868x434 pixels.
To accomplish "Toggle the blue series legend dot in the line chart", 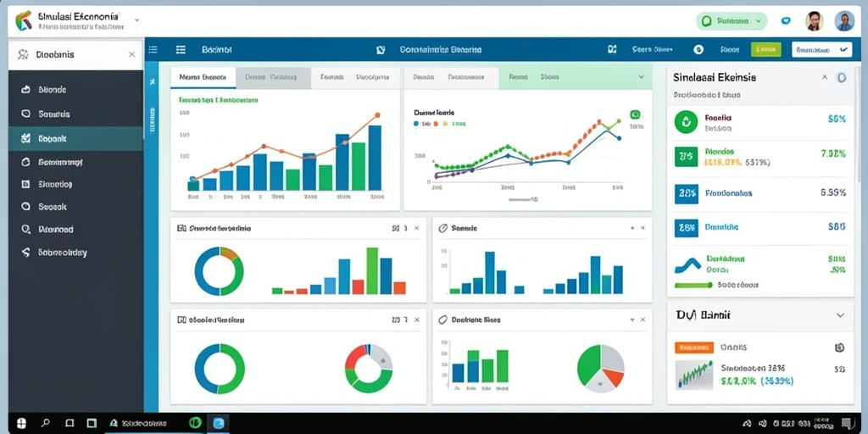I will [x=416, y=124].
